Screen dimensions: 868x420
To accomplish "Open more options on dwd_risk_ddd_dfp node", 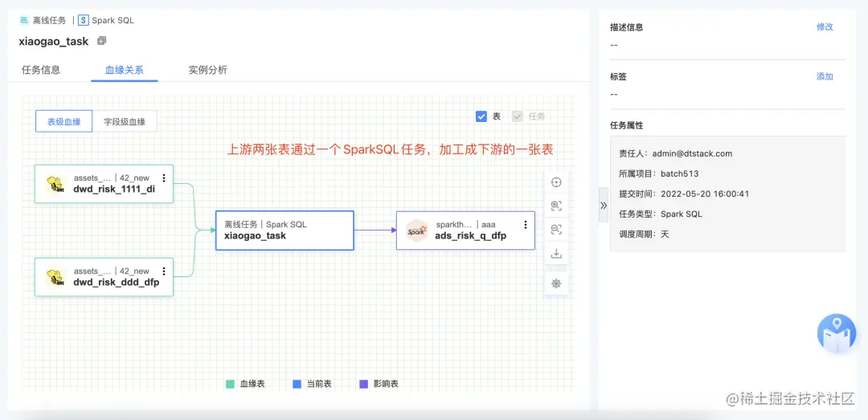I will coord(164,271).
